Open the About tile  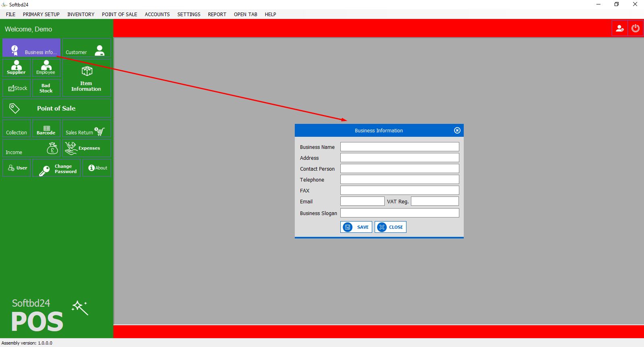pyautogui.click(x=97, y=168)
